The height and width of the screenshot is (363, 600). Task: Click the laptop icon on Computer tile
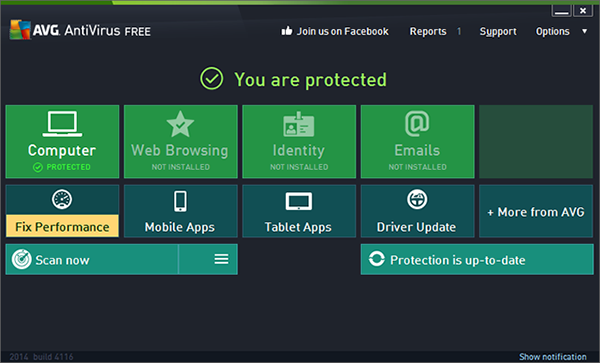(x=62, y=124)
